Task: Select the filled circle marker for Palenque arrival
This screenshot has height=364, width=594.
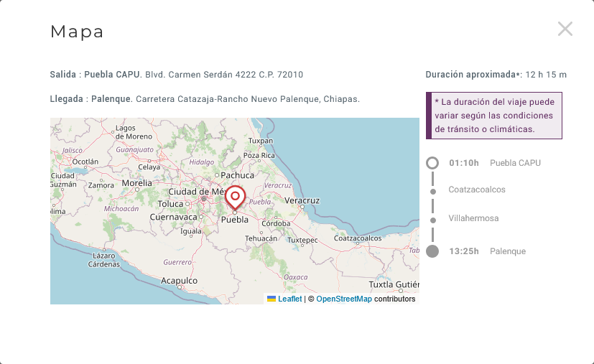Action: (x=432, y=251)
